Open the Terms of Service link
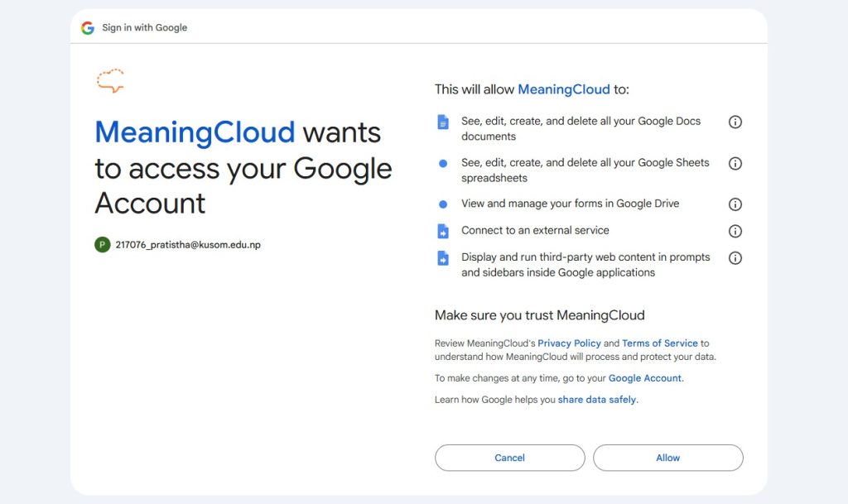848x504 pixels. pyautogui.click(x=660, y=343)
